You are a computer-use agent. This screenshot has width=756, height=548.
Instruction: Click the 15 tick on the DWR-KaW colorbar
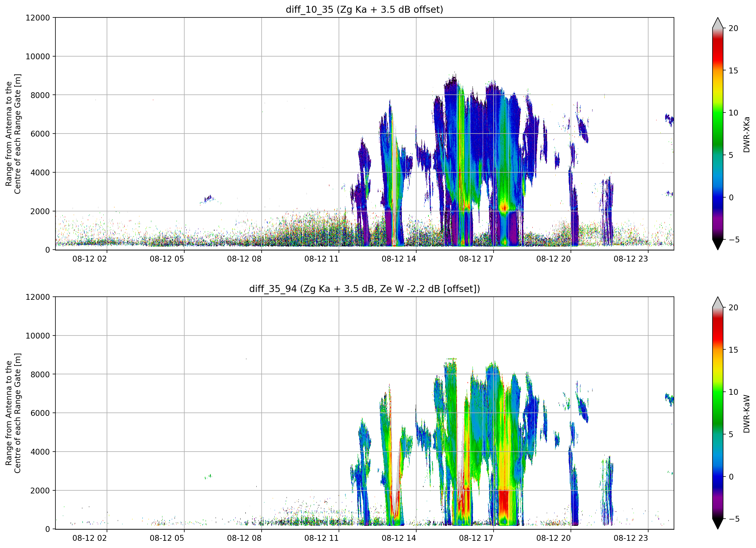733,350
